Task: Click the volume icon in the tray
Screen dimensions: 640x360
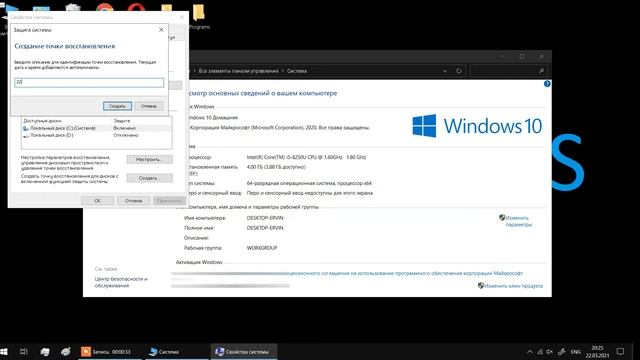Action: click(x=550, y=351)
